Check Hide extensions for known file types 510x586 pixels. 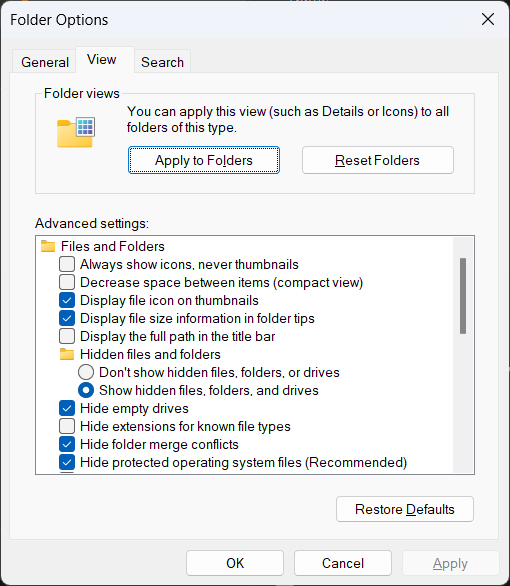tap(67, 426)
